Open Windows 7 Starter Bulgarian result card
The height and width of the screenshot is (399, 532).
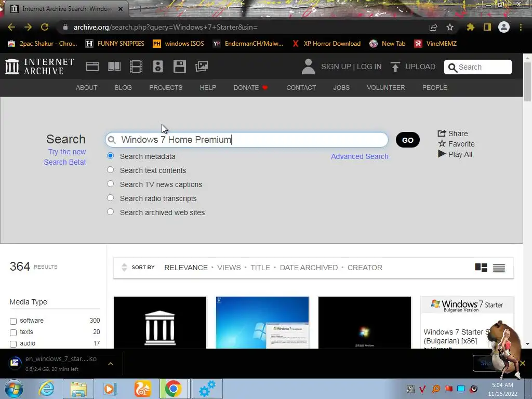pyautogui.click(x=467, y=322)
